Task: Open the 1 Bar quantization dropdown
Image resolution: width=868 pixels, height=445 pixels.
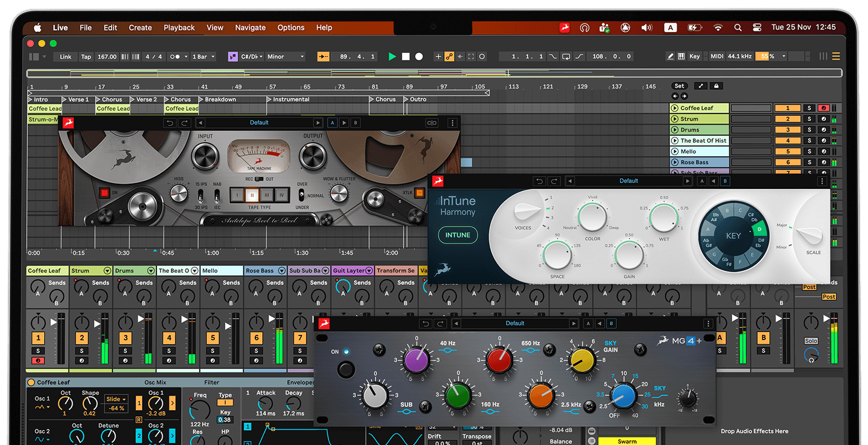Action: pos(204,56)
